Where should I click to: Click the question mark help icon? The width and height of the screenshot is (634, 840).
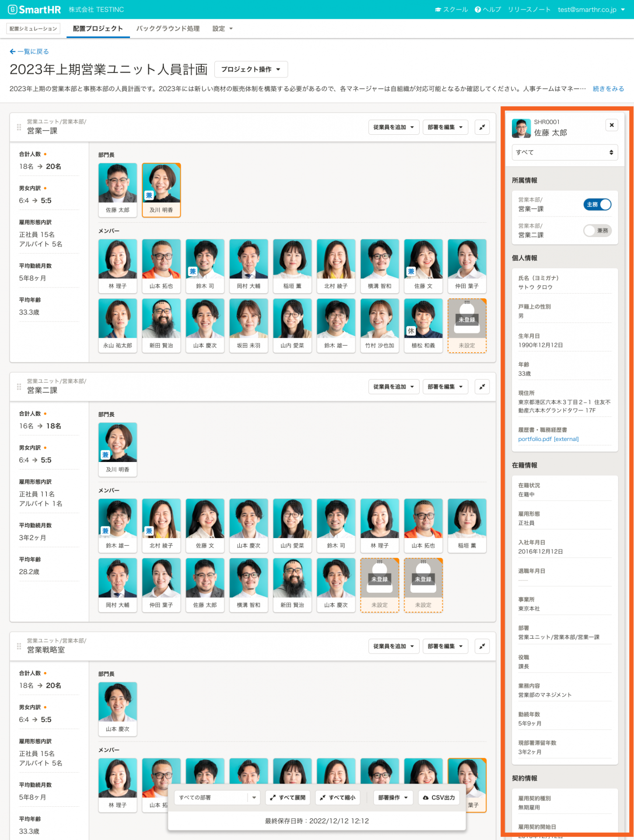(x=478, y=10)
